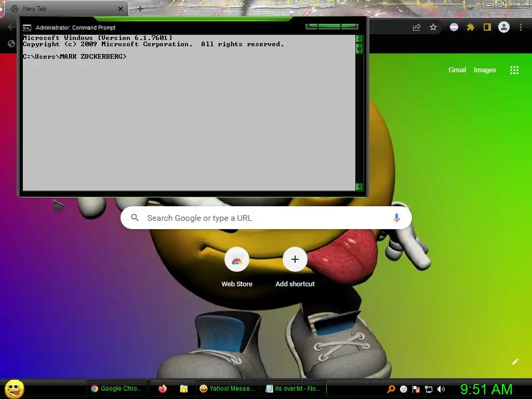Click the 9:51 AM taskbar clock

click(486, 389)
